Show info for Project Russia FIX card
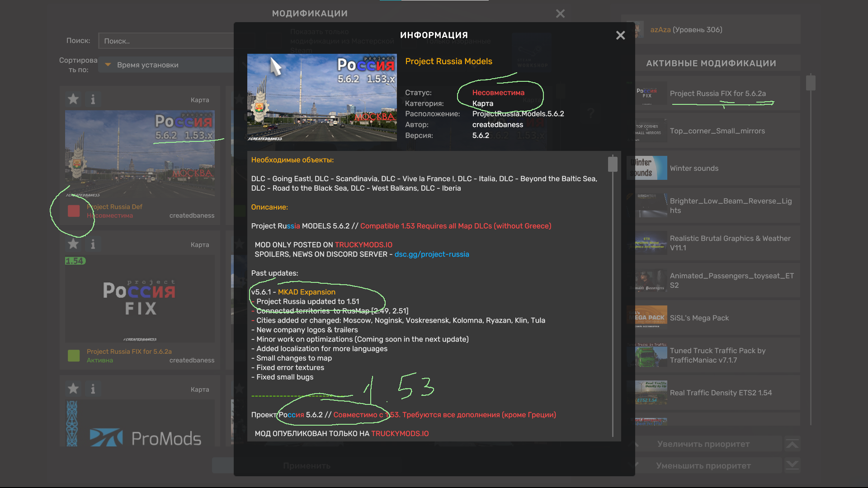The height and width of the screenshot is (488, 868). [x=93, y=244]
